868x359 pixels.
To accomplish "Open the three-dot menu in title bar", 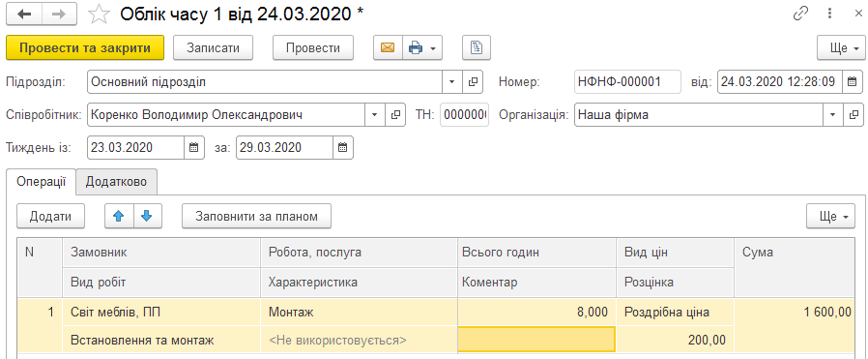I will pos(829,14).
